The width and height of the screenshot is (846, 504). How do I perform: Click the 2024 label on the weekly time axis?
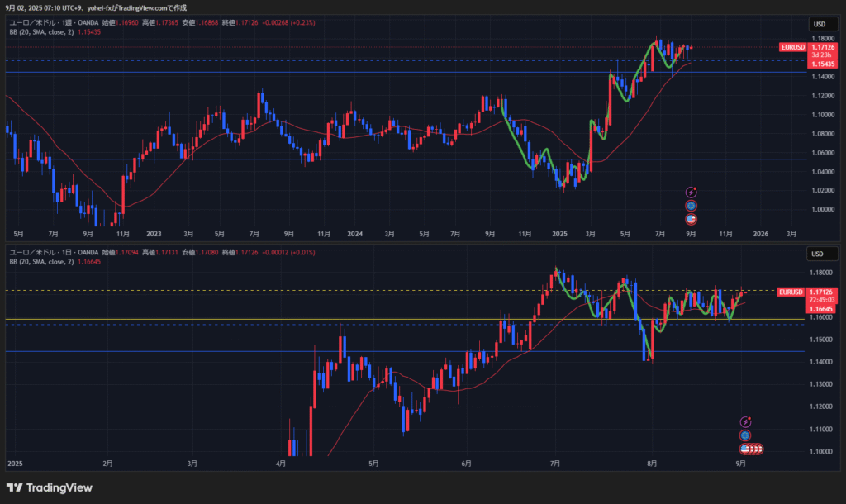pos(355,234)
